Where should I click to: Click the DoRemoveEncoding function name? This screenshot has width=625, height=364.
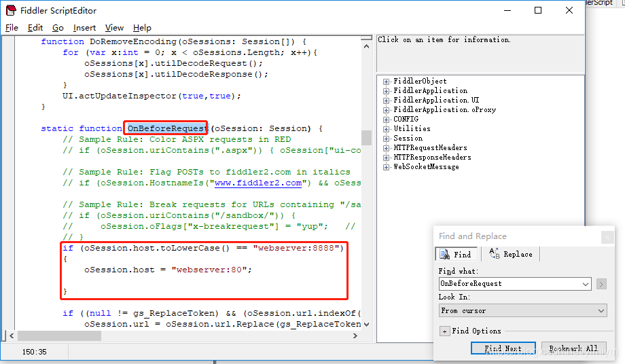point(133,41)
